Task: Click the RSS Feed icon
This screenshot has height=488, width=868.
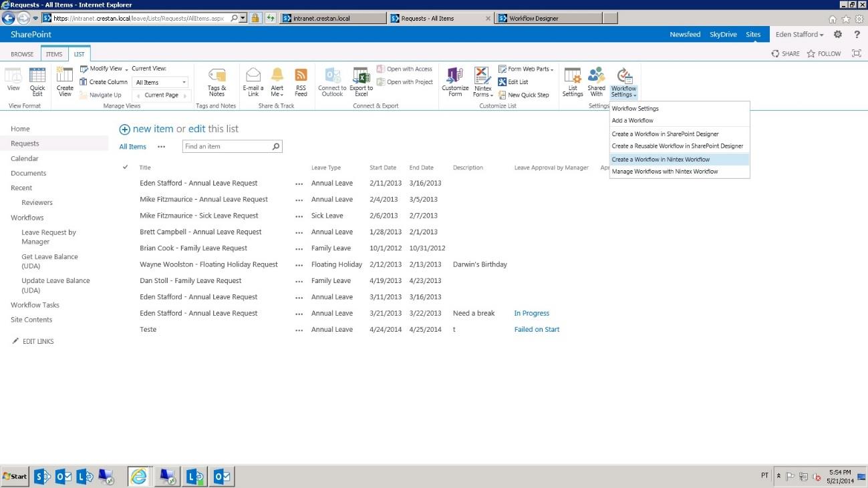Action: (x=301, y=82)
